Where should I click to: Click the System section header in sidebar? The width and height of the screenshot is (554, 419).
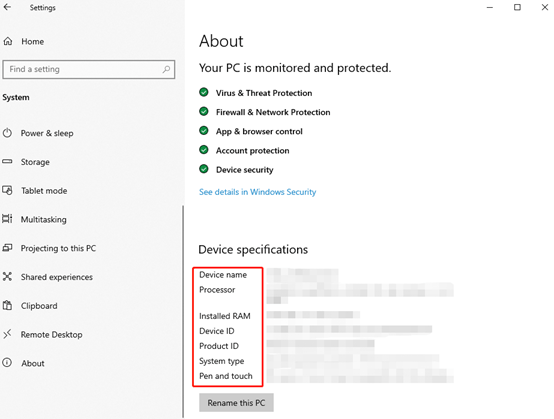click(x=16, y=98)
